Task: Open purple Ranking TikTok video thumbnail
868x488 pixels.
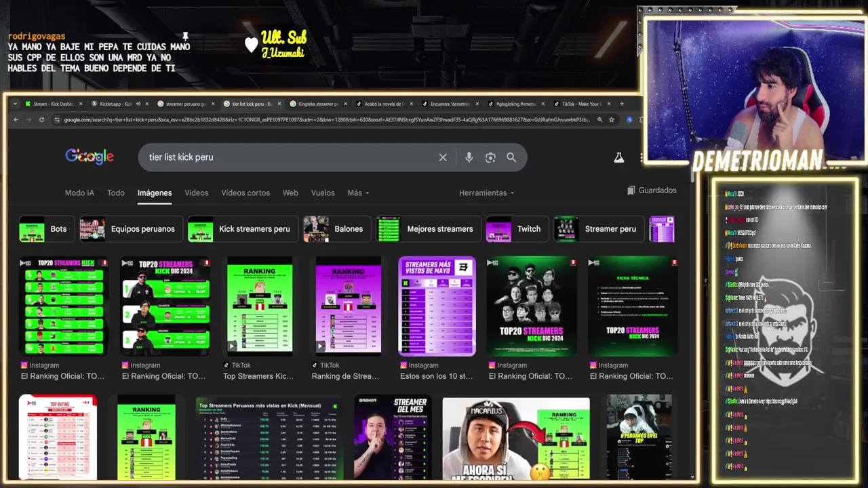Action: click(x=348, y=306)
